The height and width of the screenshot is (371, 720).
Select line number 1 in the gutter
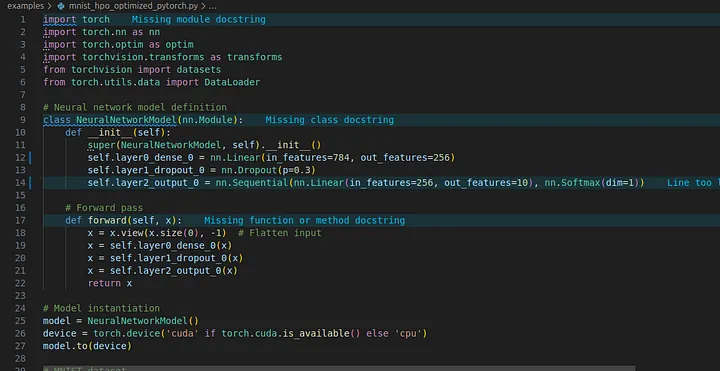(x=23, y=20)
